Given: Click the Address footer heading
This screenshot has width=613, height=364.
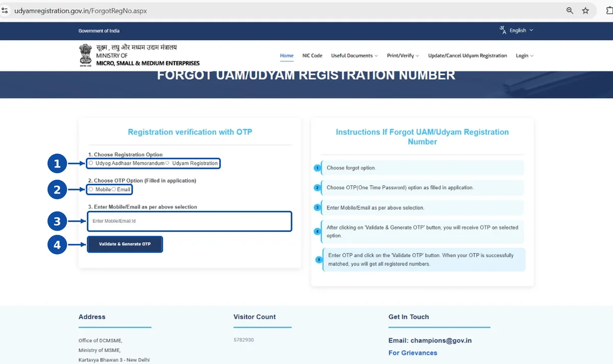Looking at the screenshot, I should pos(92,317).
